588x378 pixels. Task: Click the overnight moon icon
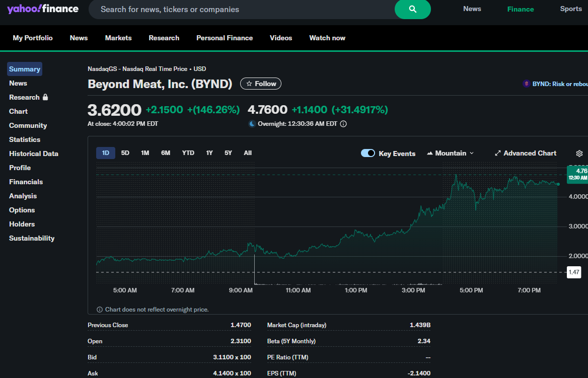(x=252, y=124)
